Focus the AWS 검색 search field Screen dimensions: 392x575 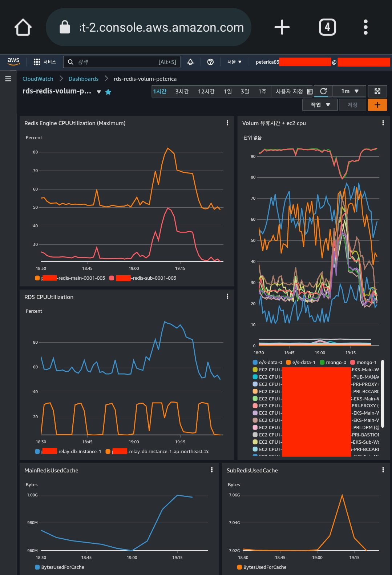[122, 62]
